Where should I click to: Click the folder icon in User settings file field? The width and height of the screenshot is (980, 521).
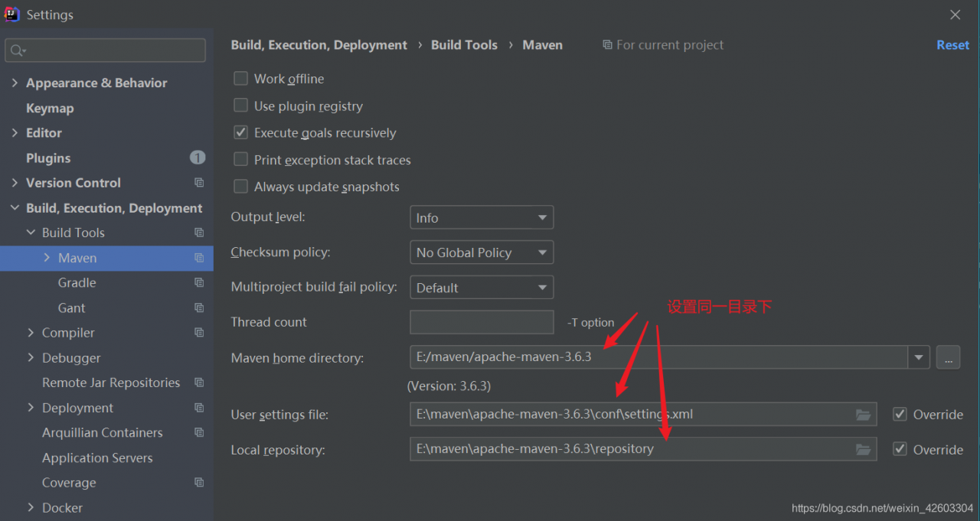click(864, 415)
